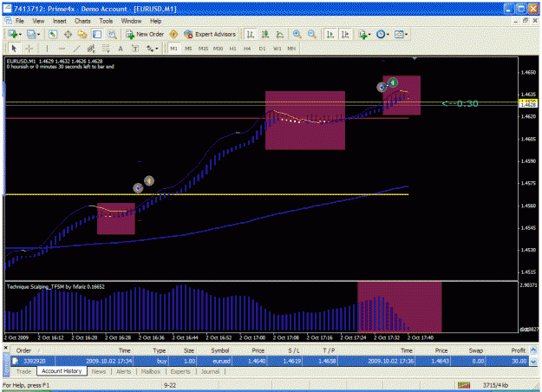The width and height of the screenshot is (542, 392).
Task: Click the New Order button
Action: (x=145, y=34)
